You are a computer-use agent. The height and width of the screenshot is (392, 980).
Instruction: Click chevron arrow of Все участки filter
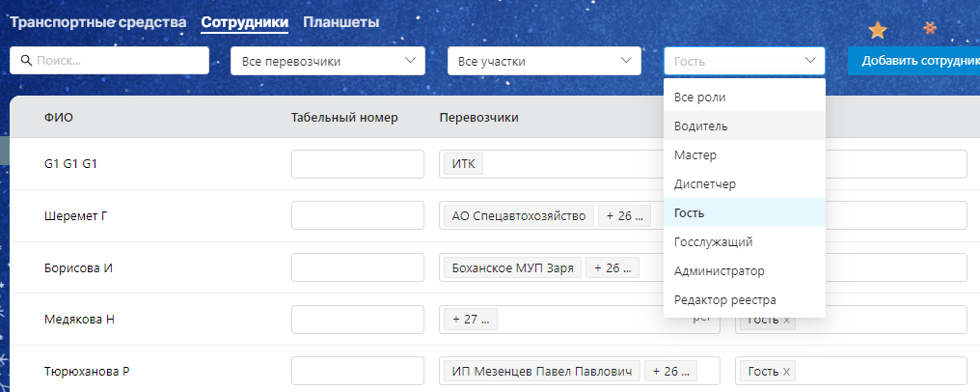627,61
